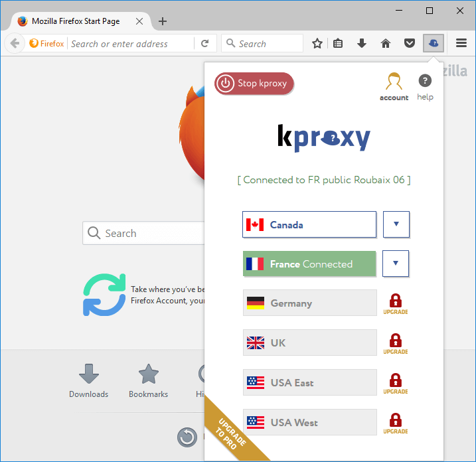Click the kproxy logo
The height and width of the screenshot is (462, 476).
324,138
